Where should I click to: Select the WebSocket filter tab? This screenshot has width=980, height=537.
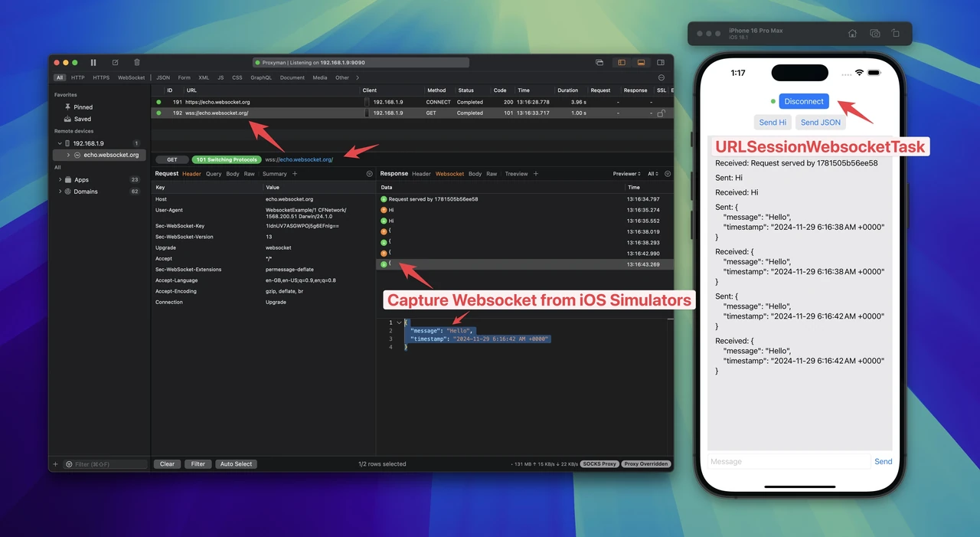coord(131,77)
